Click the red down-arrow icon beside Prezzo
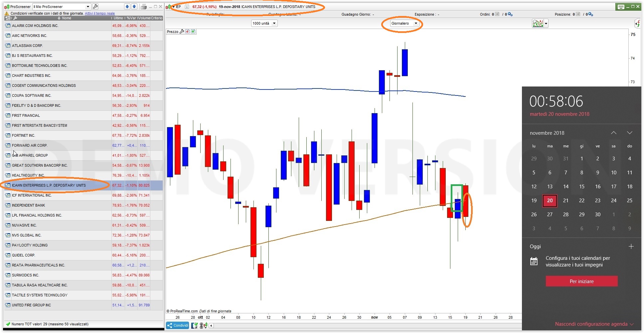 [x=188, y=32]
